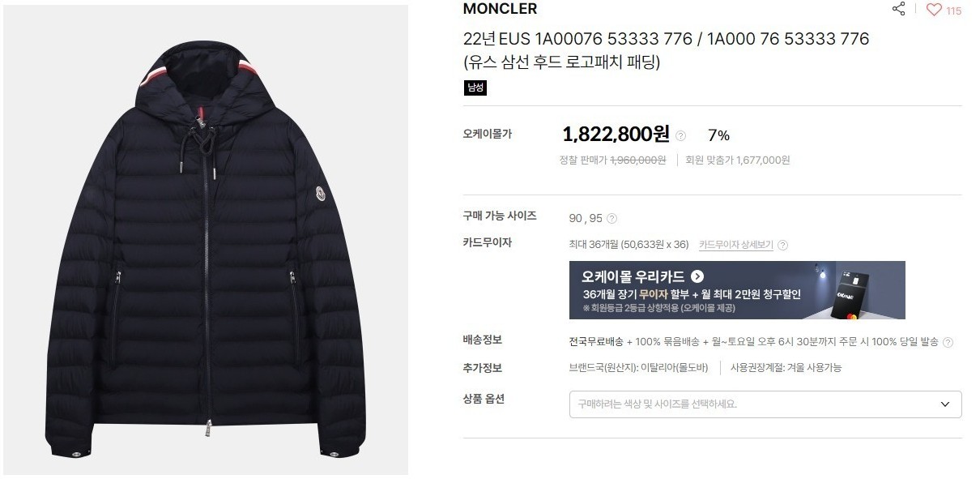Open the 상품 옵션 color and size dropdown
The height and width of the screenshot is (479, 980).
tap(765, 404)
